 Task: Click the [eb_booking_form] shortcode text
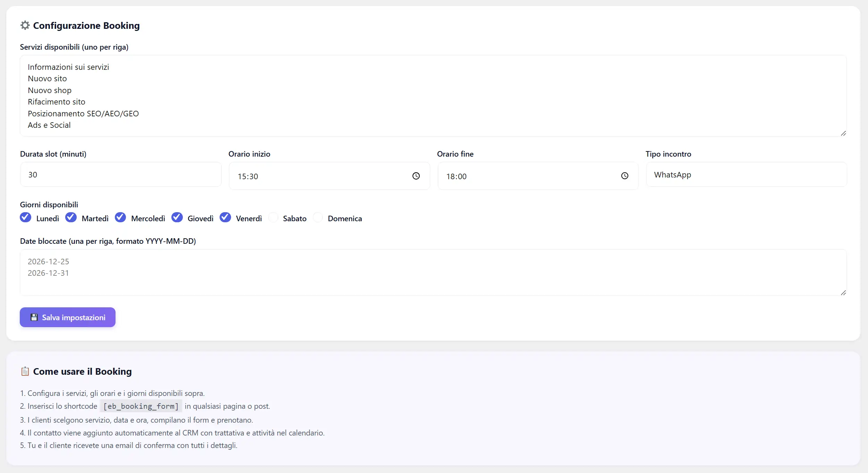(141, 406)
